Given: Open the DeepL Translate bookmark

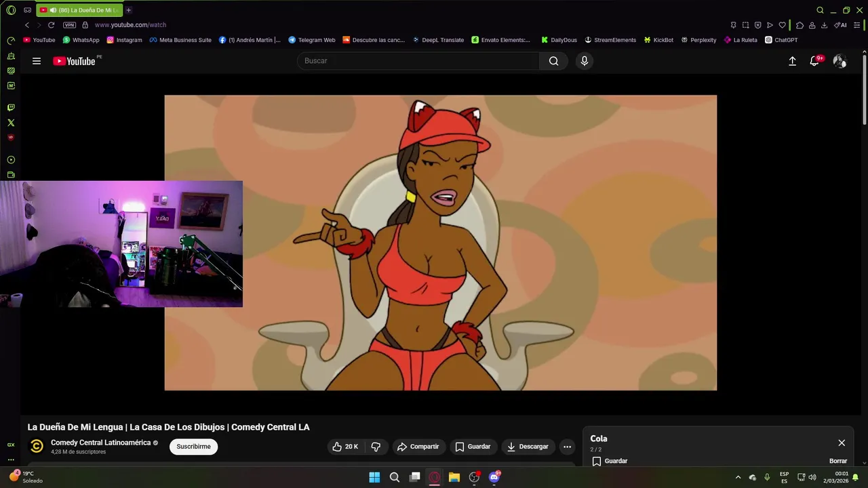Looking at the screenshot, I should (438, 40).
